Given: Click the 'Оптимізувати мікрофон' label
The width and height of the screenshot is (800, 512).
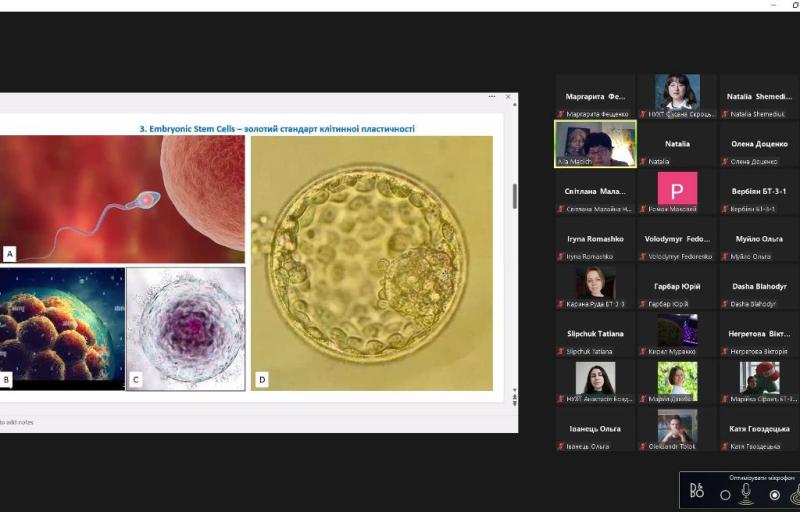Looking at the screenshot, I should pyautogui.click(x=762, y=478).
